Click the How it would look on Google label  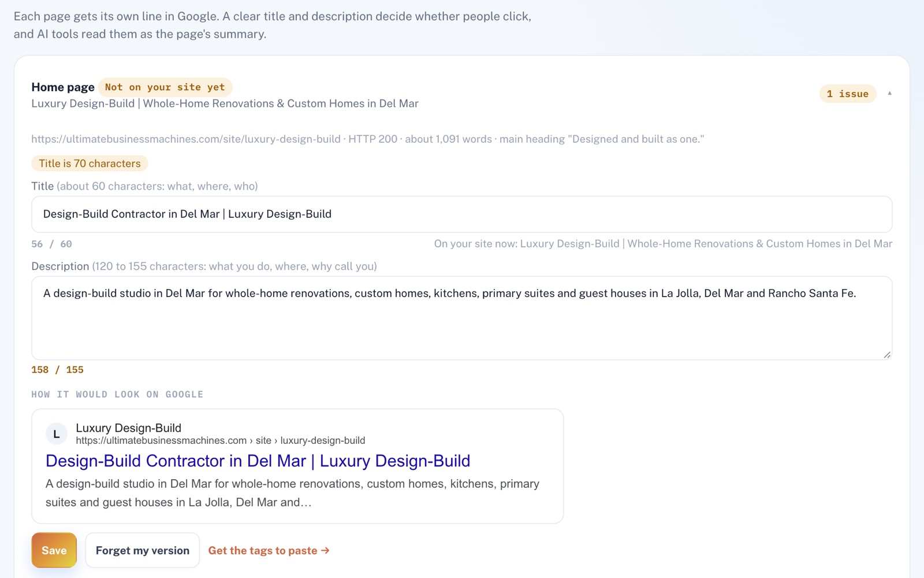click(117, 394)
